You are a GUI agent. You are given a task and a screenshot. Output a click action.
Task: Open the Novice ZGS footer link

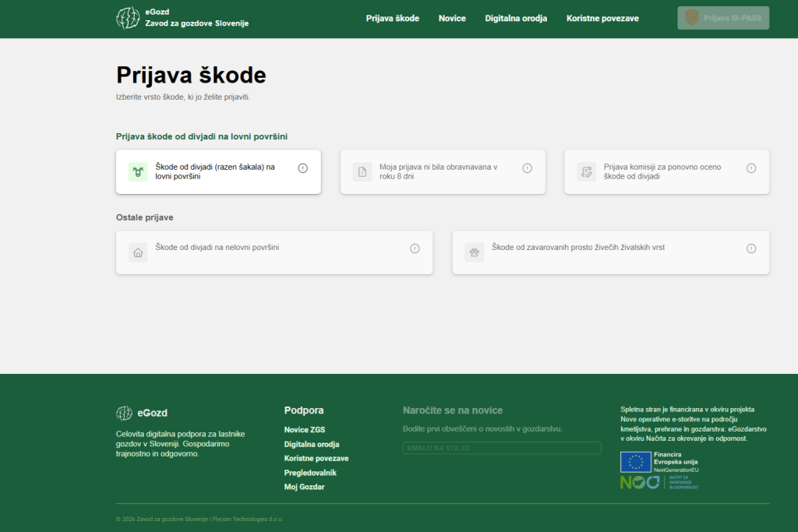[x=305, y=430]
